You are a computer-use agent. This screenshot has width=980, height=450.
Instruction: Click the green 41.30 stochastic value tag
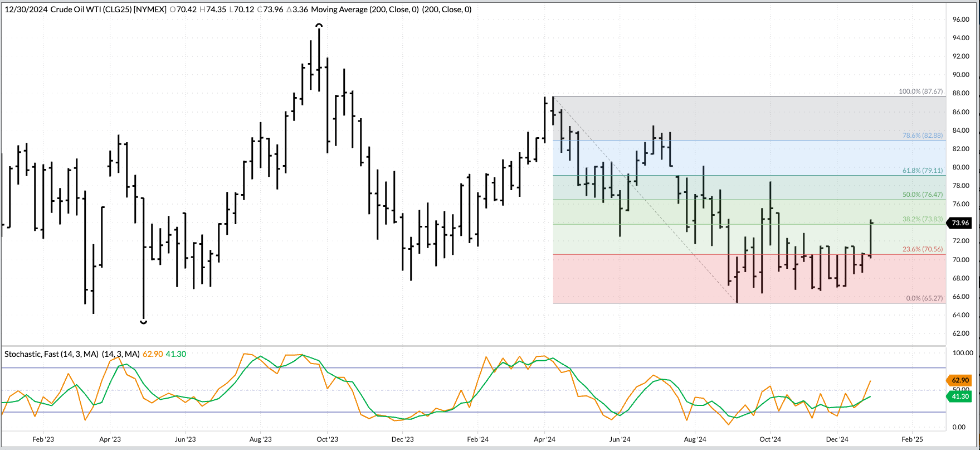(x=959, y=396)
